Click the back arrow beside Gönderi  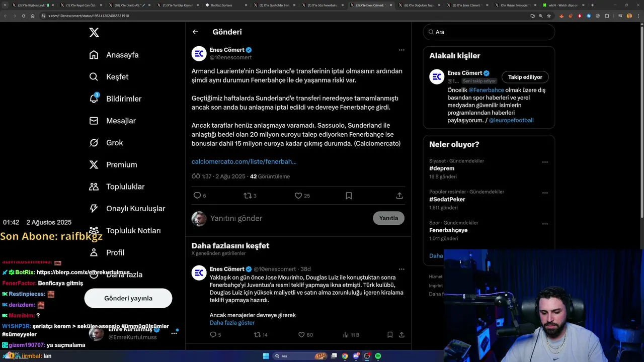pyautogui.click(x=195, y=32)
